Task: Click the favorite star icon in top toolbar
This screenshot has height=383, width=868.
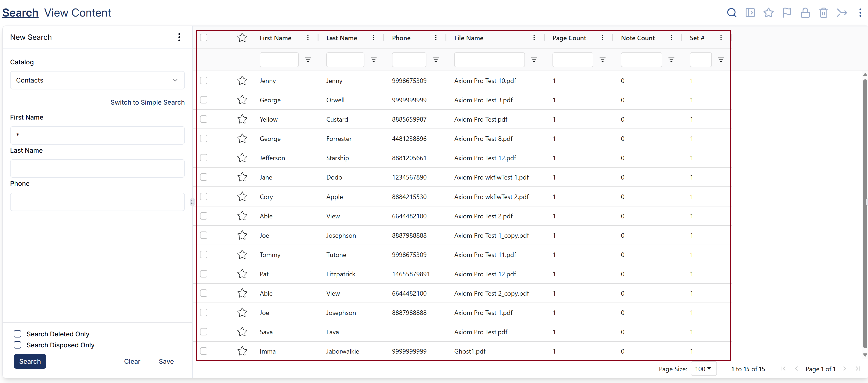Action: [768, 13]
